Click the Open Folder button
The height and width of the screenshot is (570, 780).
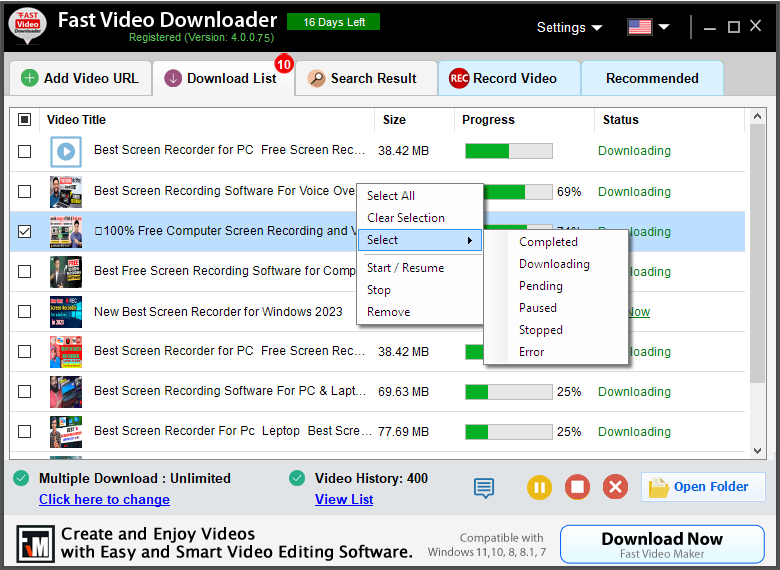point(702,487)
